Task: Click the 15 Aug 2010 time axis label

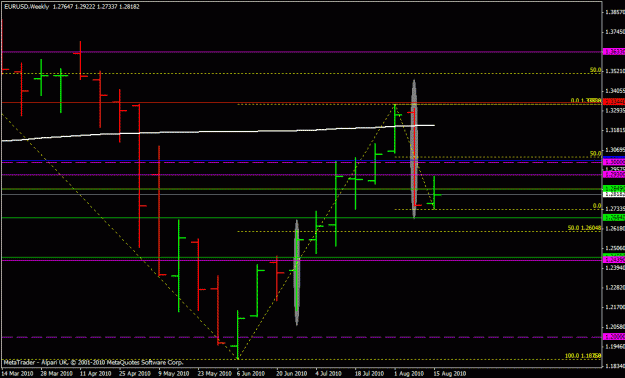Action: (x=449, y=374)
